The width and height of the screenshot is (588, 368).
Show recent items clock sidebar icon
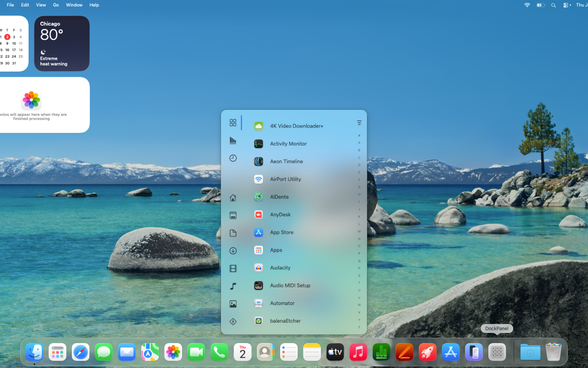coord(233,158)
